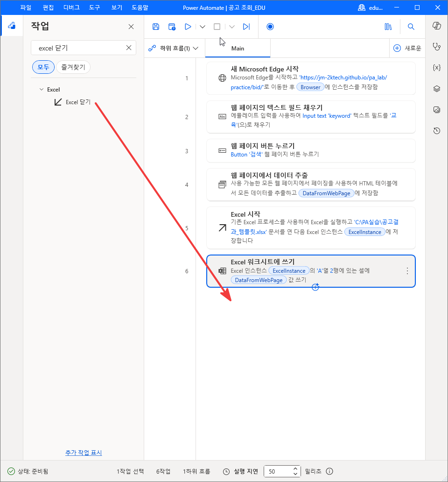Collapse the Excel group in actions tree
This screenshot has width=448, height=482.
pyautogui.click(x=42, y=90)
